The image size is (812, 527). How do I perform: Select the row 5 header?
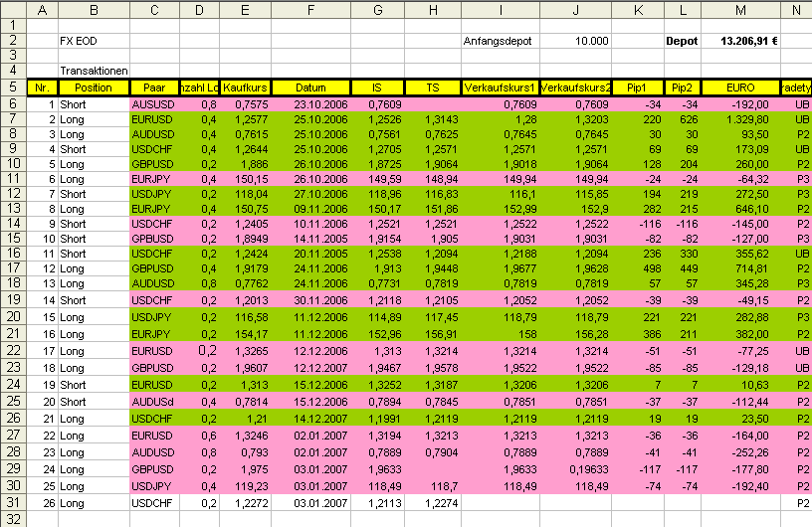click(13, 88)
